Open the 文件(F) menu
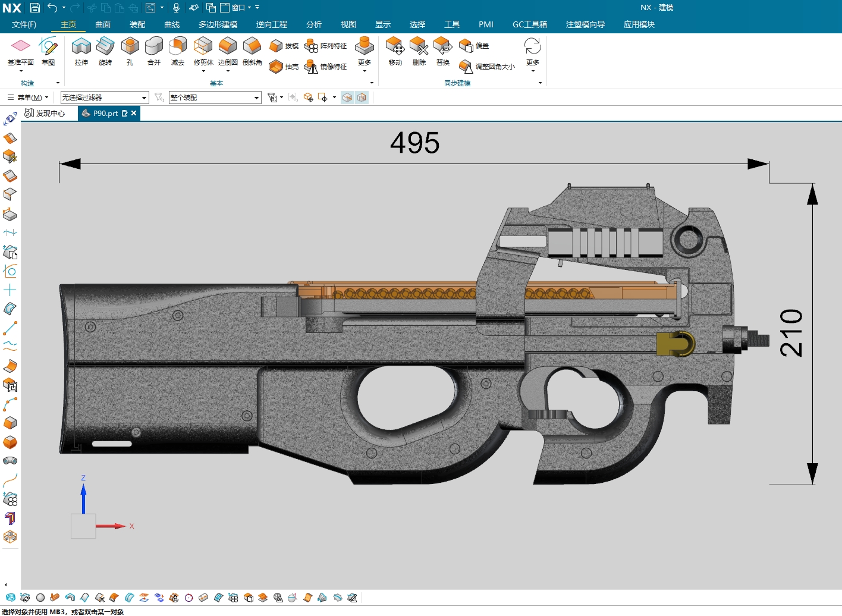The width and height of the screenshot is (842, 616). [x=24, y=24]
